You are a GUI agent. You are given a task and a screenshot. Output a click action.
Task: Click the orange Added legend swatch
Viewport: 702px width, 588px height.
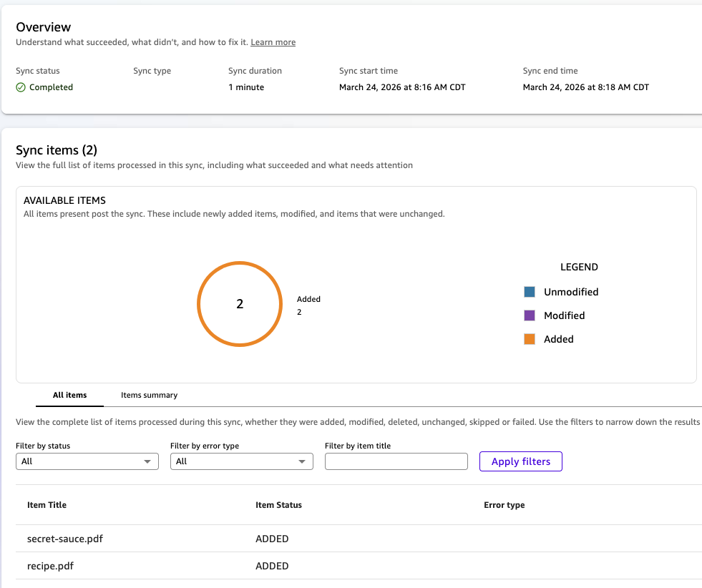[x=530, y=339]
